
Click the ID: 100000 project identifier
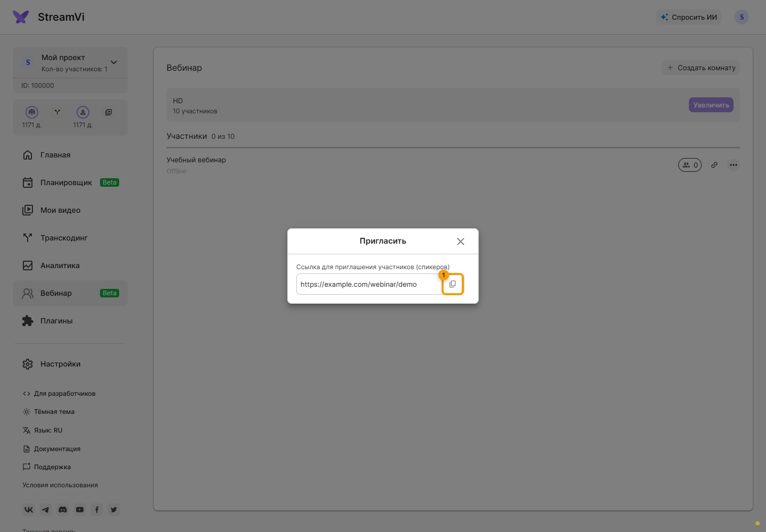tap(38, 86)
